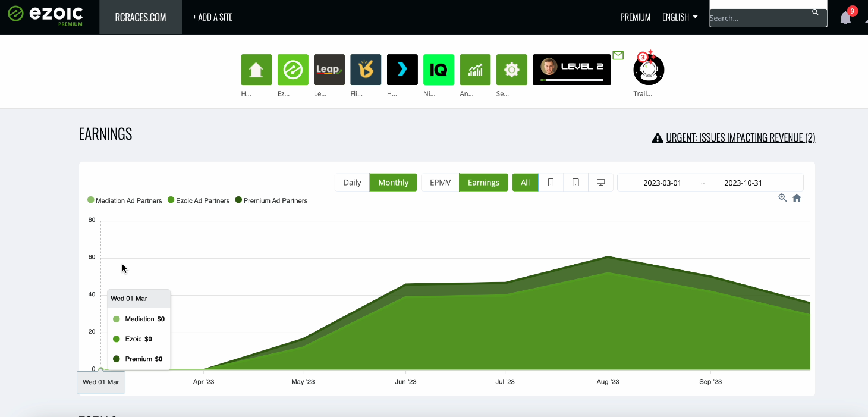Open the Analytics chart tile
The image size is (868, 417).
475,70
